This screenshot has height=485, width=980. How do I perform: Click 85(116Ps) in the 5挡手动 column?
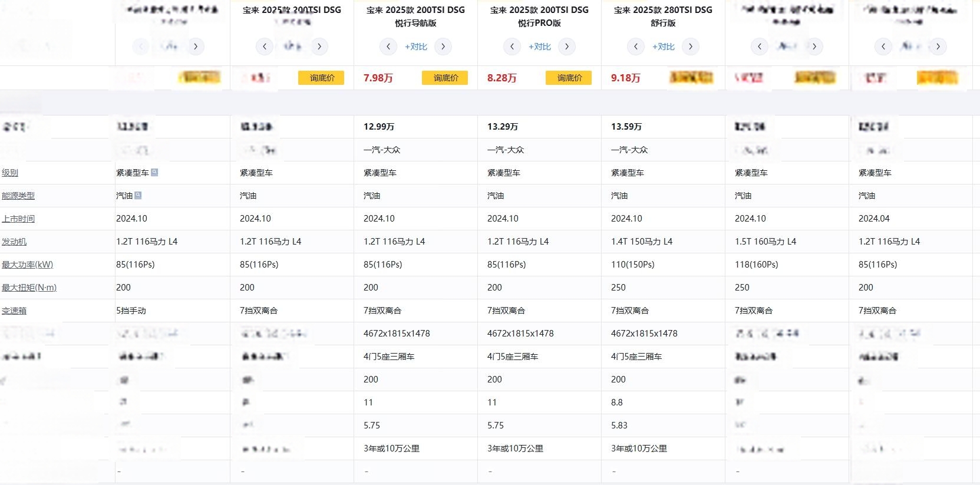click(x=136, y=265)
